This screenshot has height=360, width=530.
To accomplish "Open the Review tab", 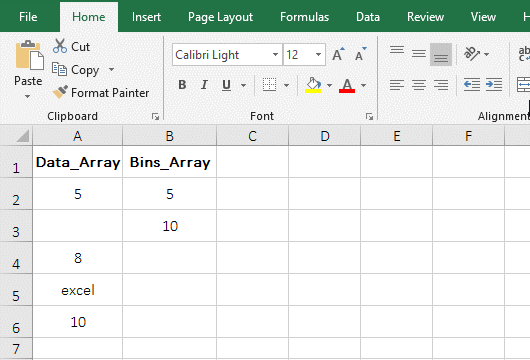I will [425, 17].
